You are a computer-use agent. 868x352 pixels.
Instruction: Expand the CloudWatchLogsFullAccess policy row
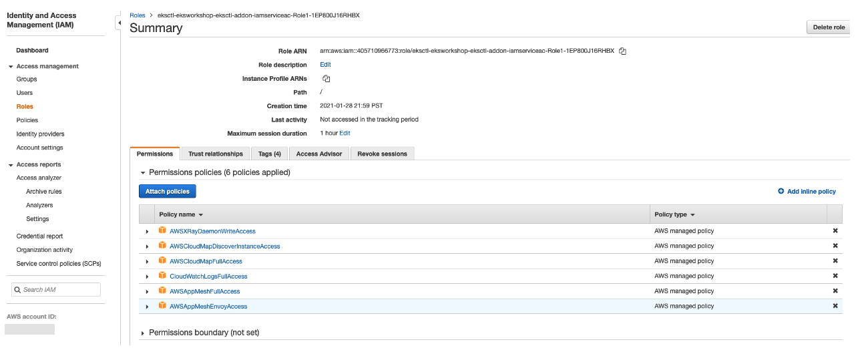coord(147,277)
